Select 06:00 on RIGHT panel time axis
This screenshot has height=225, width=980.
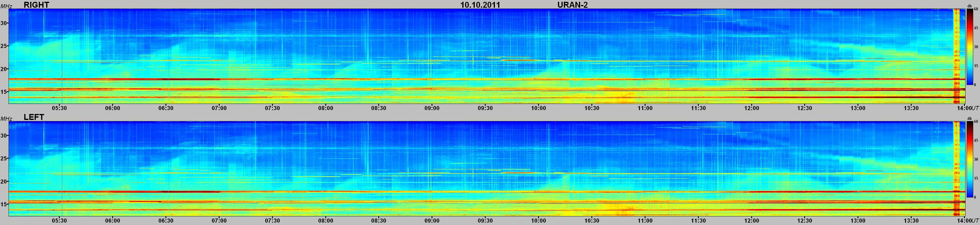(x=112, y=108)
